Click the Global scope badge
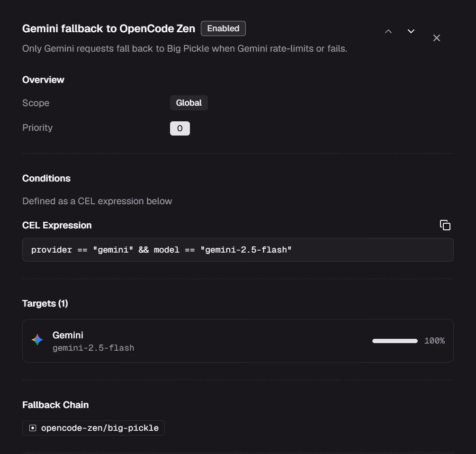This screenshot has height=454, width=476. (189, 103)
